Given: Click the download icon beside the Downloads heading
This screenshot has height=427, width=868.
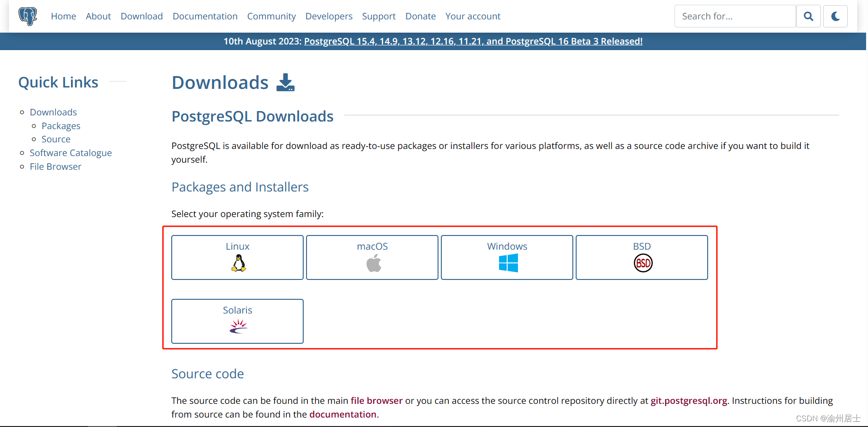Looking at the screenshot, I should tap(285, 82).
